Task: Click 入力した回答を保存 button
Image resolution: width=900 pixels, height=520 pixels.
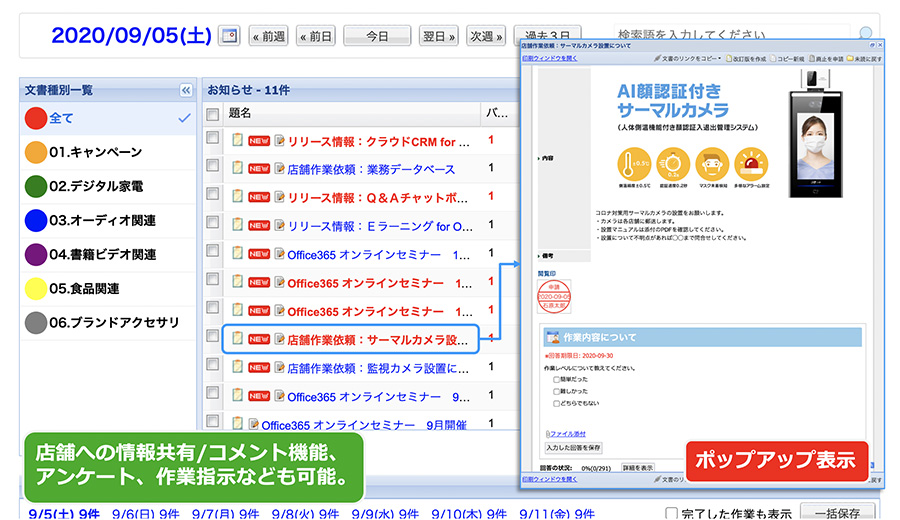Action: (x=573, y=448)
